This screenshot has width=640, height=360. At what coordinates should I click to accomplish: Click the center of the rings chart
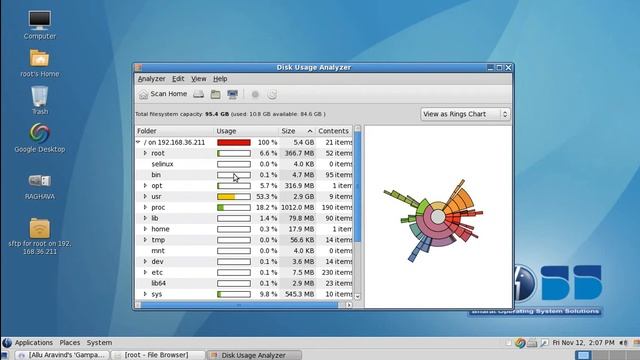pyautogui.click(x=438, y=217)
